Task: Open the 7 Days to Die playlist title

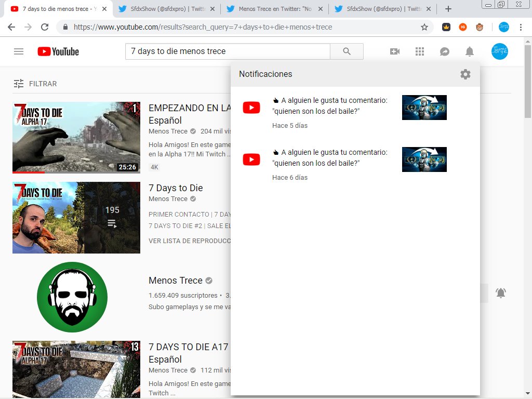Action: pyautogui.click(x=176, y=188)
